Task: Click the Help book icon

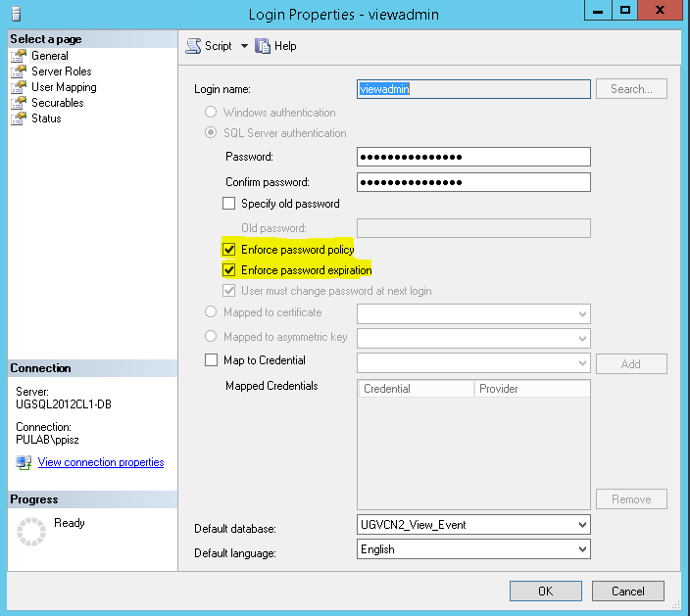Action: coord(263,46)
